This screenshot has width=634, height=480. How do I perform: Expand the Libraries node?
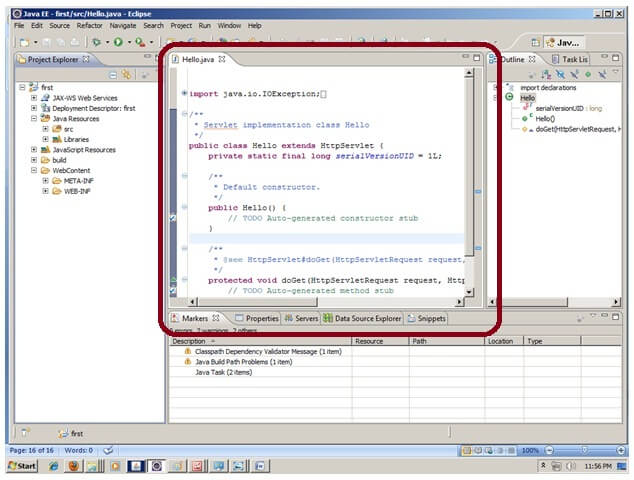point(45,139)
